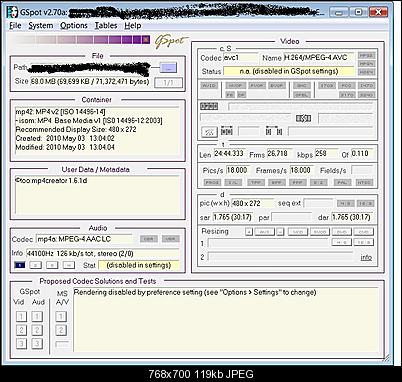Run GSpot Vid test 3
Viewport: 402px width, 382px height.
pos(21,343)
